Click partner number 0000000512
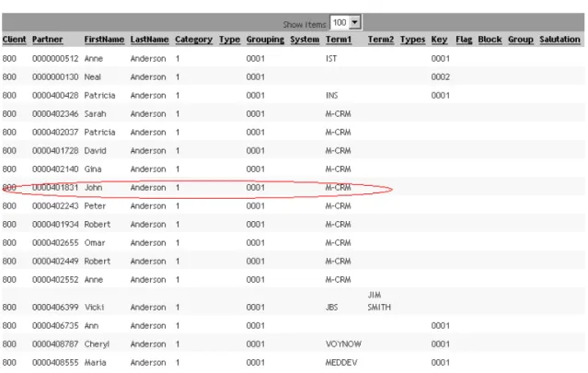This screenshot has height=373, width=588. click(x=55, y=59)
